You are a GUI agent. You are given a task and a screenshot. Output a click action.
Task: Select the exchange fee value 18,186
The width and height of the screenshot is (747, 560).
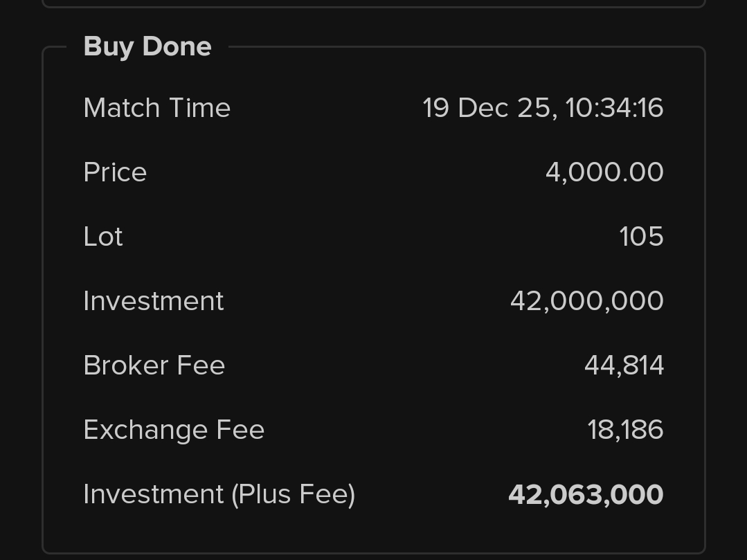click(625, 430)
